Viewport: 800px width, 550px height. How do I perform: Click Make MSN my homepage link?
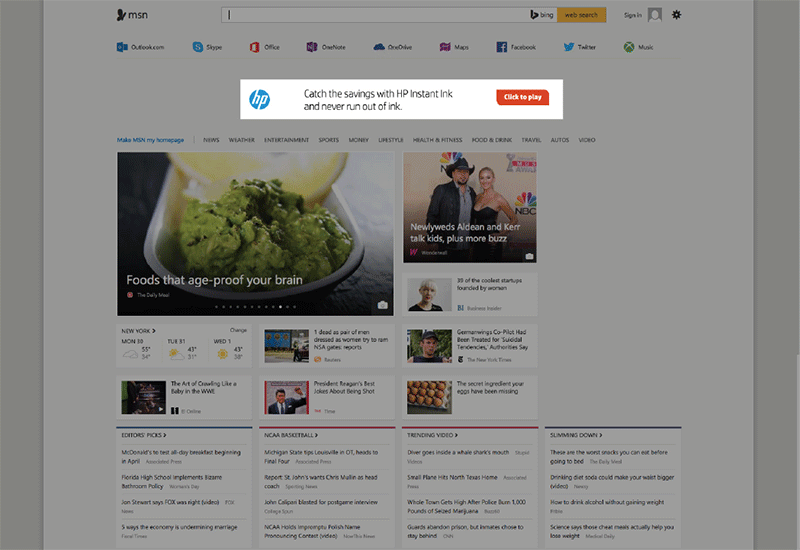coord(151,140)
